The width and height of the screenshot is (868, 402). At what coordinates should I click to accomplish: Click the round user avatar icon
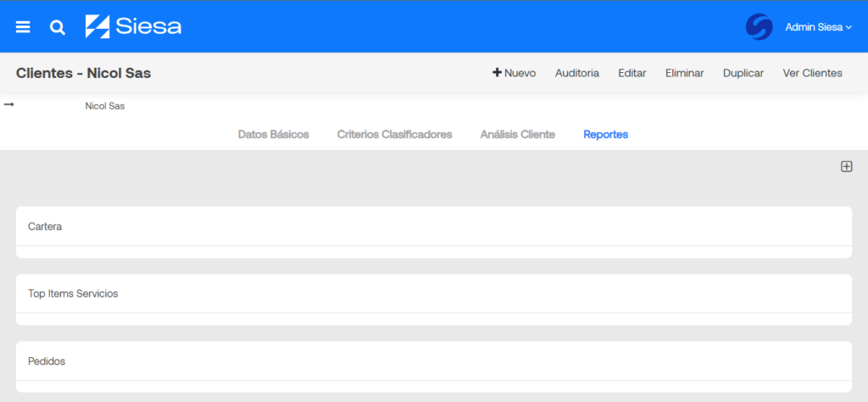(x=759, y=27)
